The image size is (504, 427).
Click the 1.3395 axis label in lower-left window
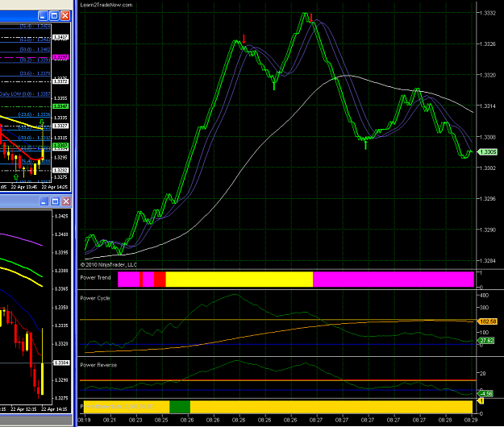61,253
